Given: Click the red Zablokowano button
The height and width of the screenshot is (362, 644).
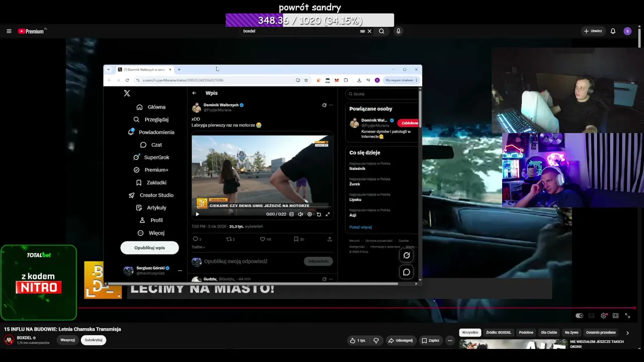Looking at the screenshot, I should point(408,123).
